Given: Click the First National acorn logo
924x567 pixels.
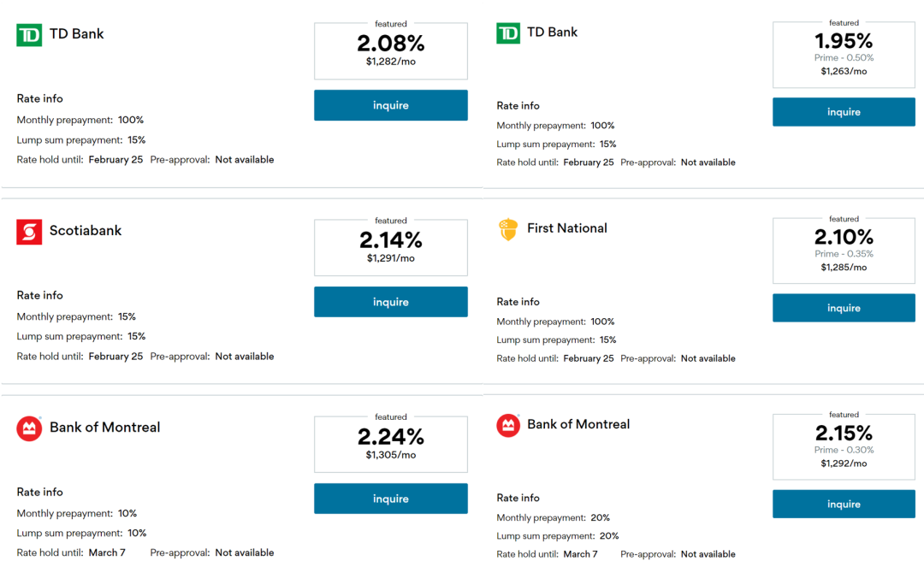Looking at the screenshot, I should click(508, 229).
